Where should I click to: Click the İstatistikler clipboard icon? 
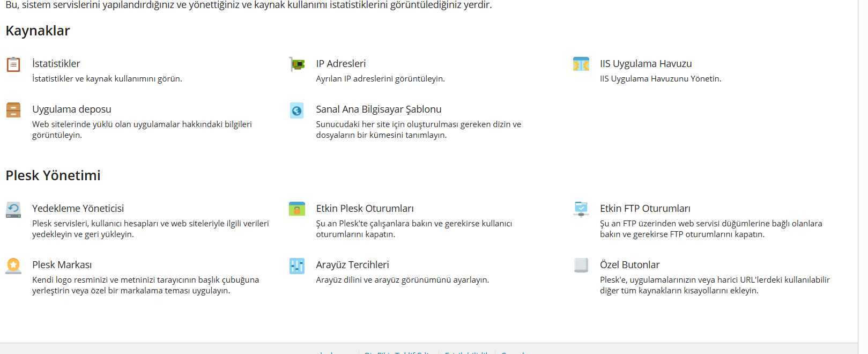pyautogui.click(x=13, y=64)
